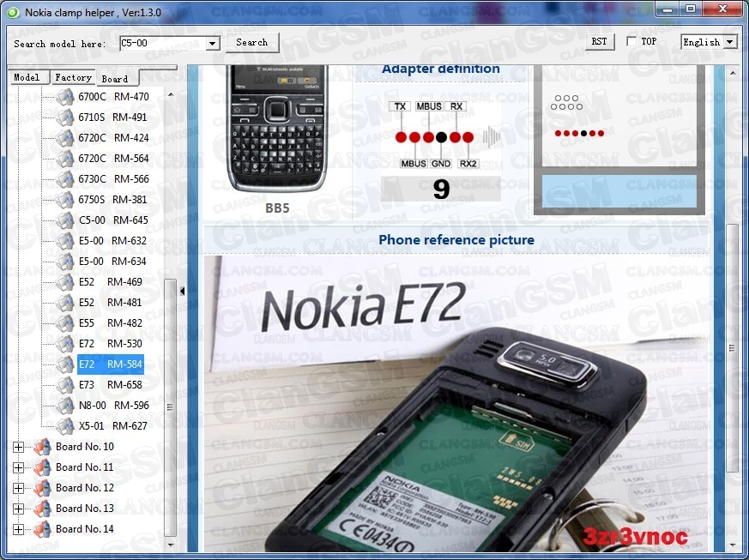Click the Nokia E72 reference picture

[x=456, y=403]
